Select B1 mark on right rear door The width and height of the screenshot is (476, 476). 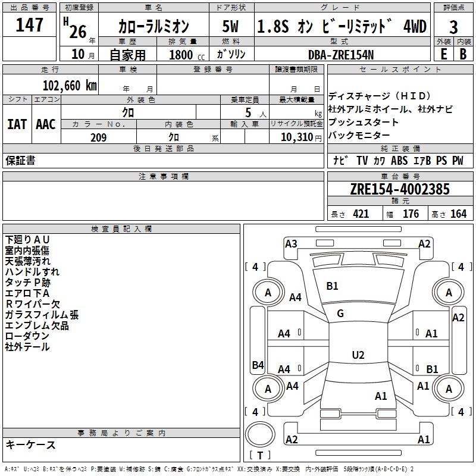click(432, 369)
